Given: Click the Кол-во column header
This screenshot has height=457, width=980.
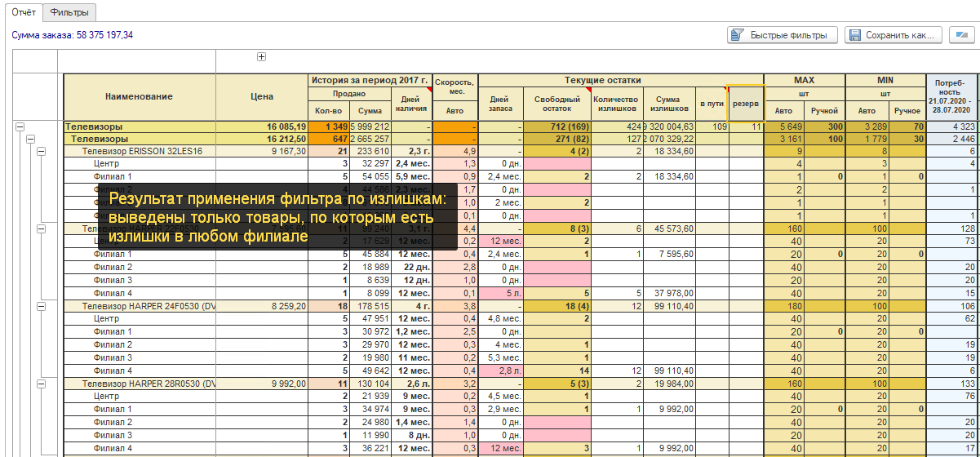Looking at the screenshot, I should coord(330,110).
